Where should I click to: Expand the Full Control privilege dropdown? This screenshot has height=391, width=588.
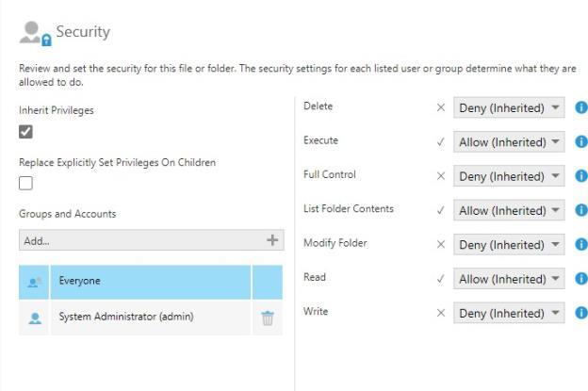pos(509,176)
